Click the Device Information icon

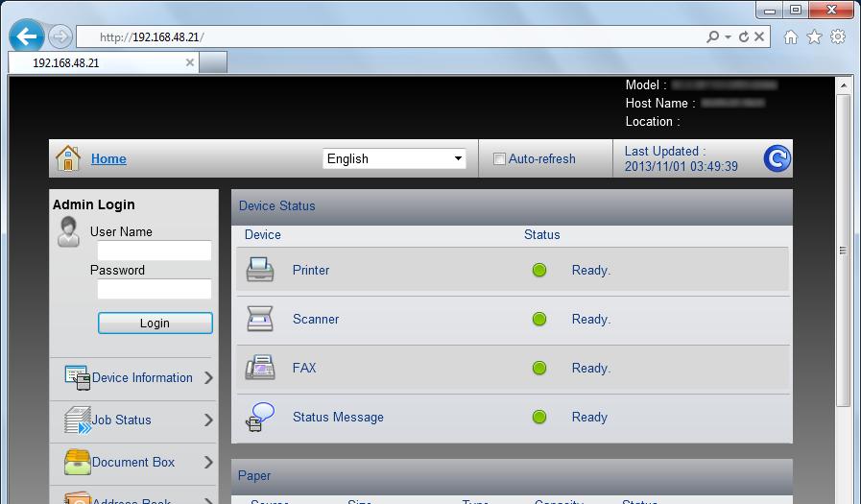(78, 377)
